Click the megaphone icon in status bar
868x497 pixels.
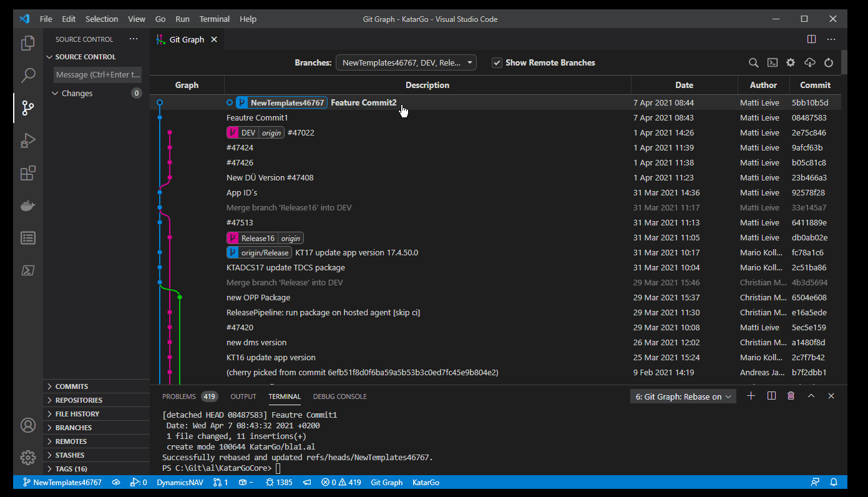[307, 483]
